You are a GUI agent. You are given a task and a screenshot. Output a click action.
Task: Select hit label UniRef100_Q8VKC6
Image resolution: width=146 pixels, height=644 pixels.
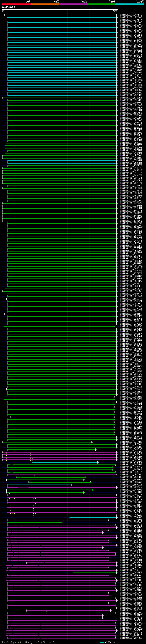(131, 638)
